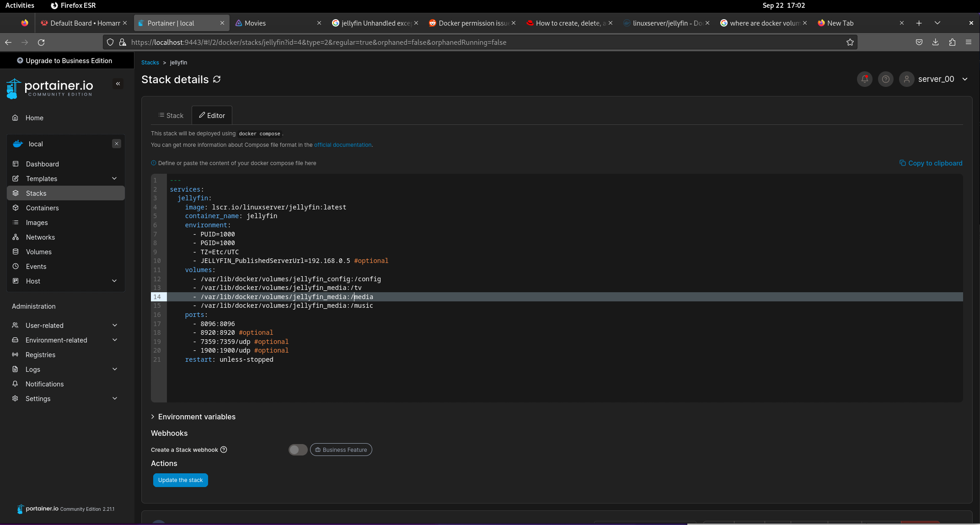Toggle the Create a Stack webhook switch

[298, 450]
